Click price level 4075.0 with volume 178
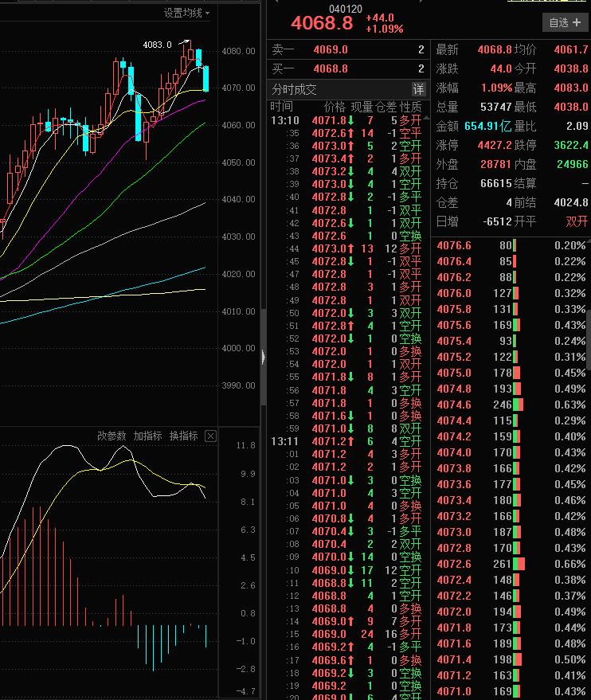 pos(454,373)
